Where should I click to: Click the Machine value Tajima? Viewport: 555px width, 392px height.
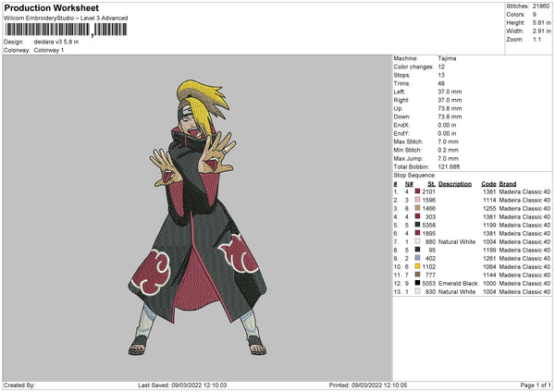(446, 58)
